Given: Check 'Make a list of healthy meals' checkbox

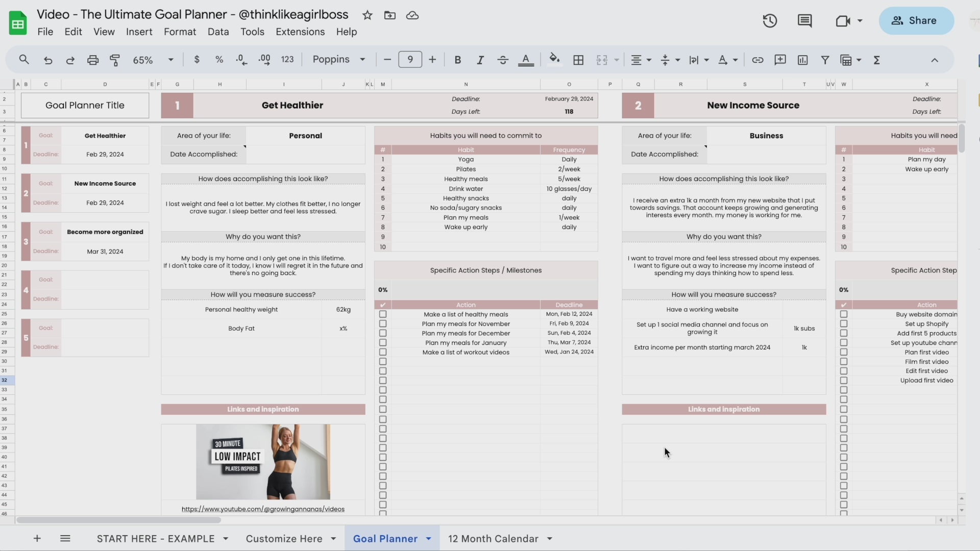Looking at the screenshot, I should coord(383,314).
